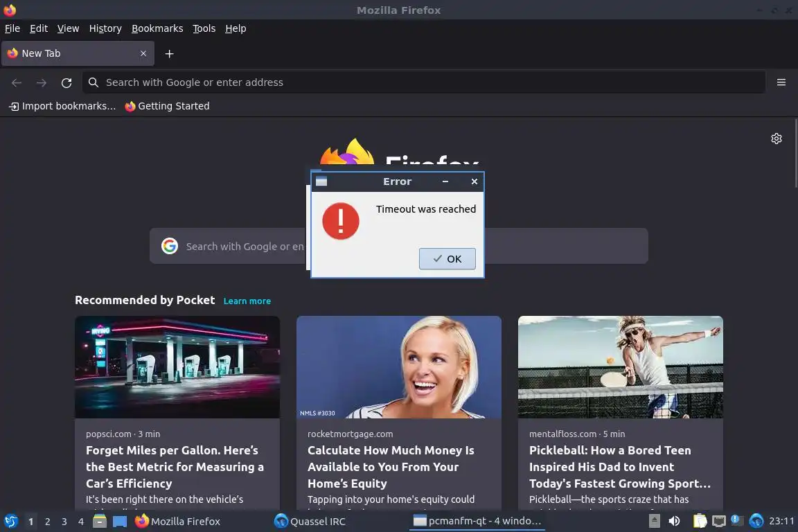798x532 pixels.
Task: Open a new tab with plus button
Action: pyautogui.click(x=170, y=53)
